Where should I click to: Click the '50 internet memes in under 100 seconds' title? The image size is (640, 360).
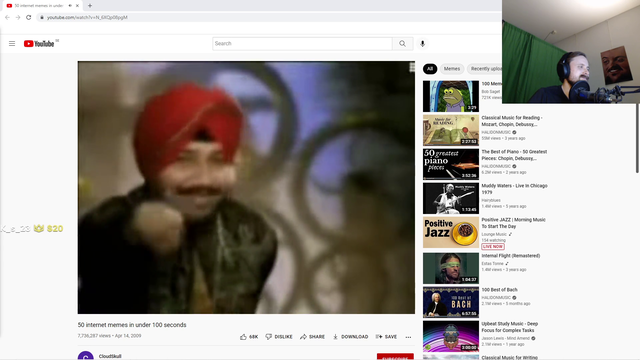132,325
